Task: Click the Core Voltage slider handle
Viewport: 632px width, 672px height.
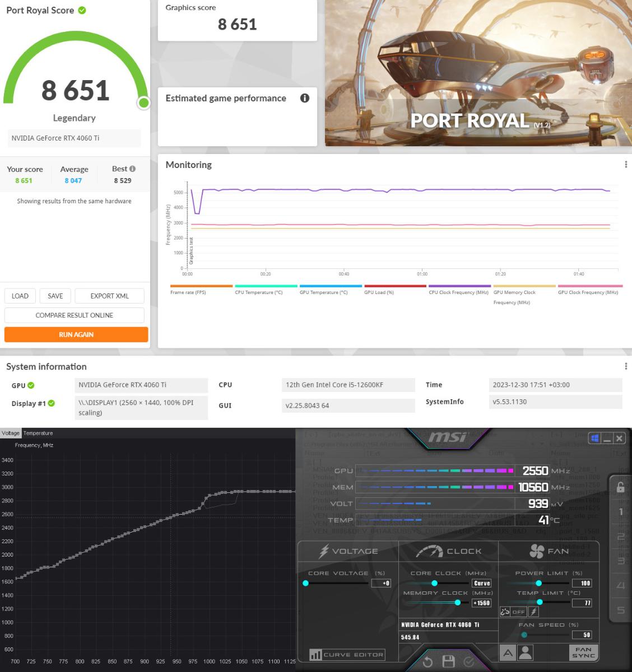Action: (x=305, y=583)
